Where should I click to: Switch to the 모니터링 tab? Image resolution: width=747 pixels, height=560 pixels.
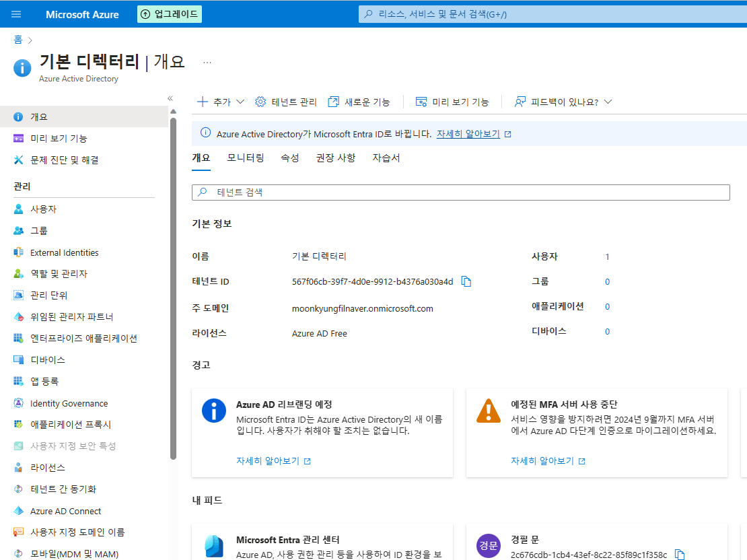point(246,157)
